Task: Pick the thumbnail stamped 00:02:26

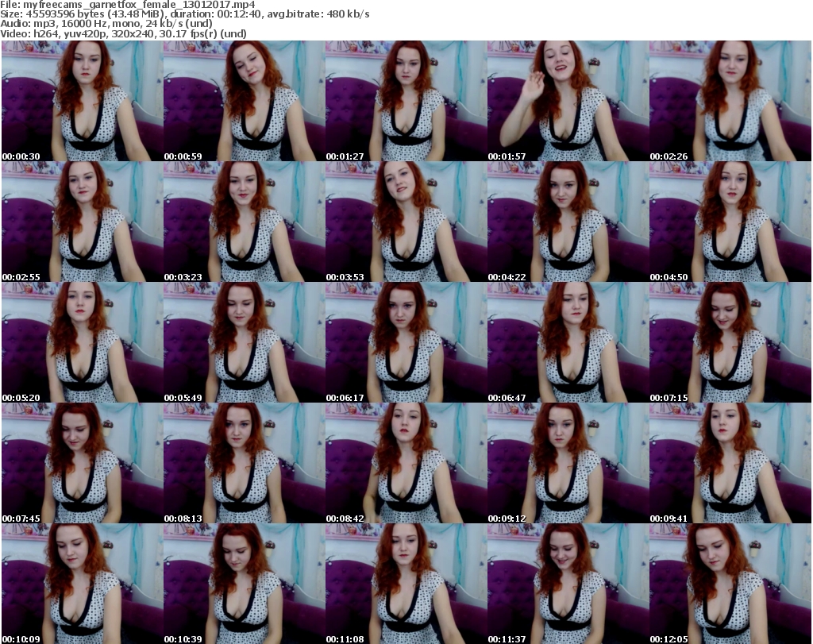Action: coord(730,101)
